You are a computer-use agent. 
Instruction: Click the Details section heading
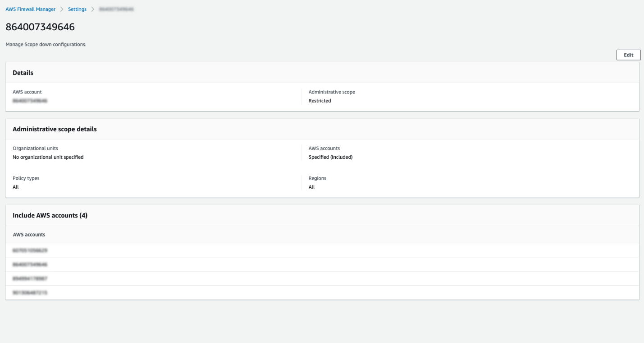click(23, 73)
